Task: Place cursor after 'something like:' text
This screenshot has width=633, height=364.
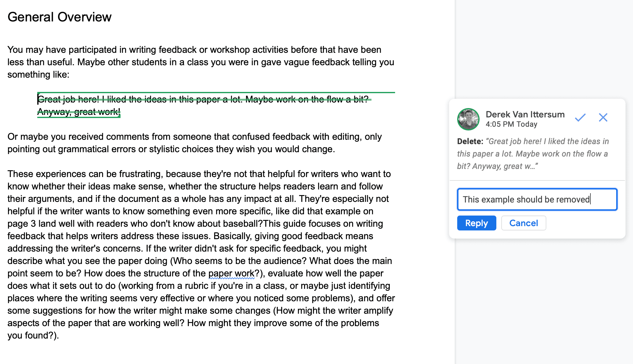Action: tap(70, 75)
